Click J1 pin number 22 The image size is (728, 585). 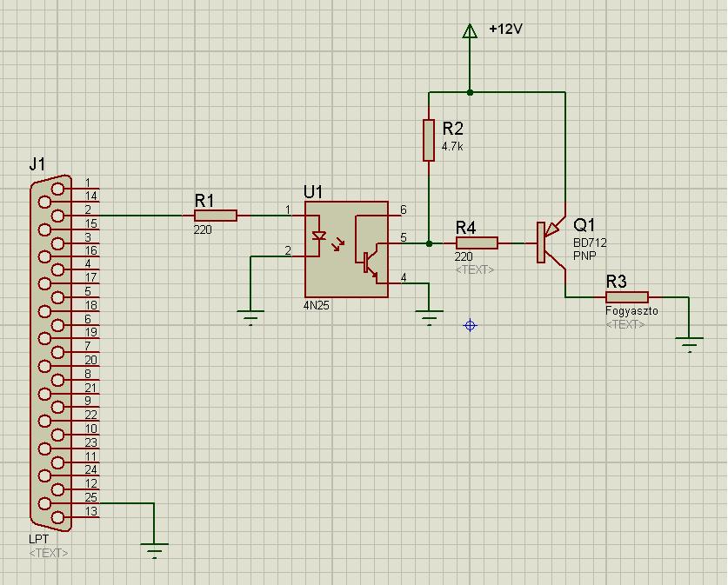click(91, 415)
